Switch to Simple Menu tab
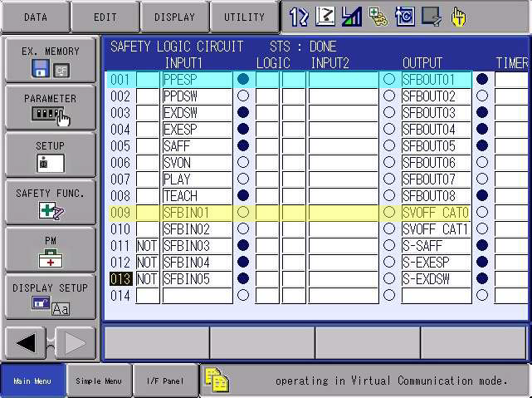Screen dimensions: 532x398 tap(99, 381)
